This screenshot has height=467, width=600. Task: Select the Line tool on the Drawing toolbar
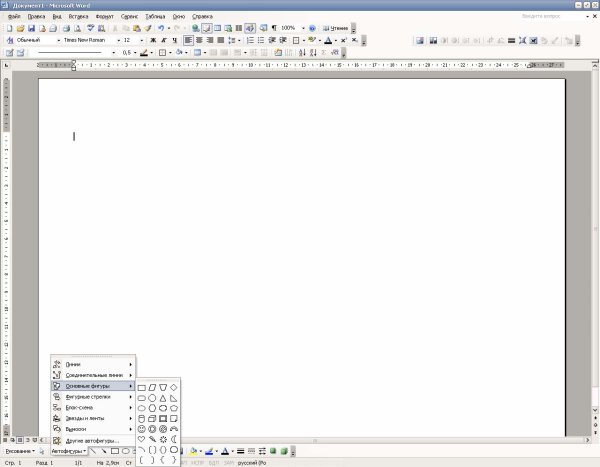click(x=95, y=451)
